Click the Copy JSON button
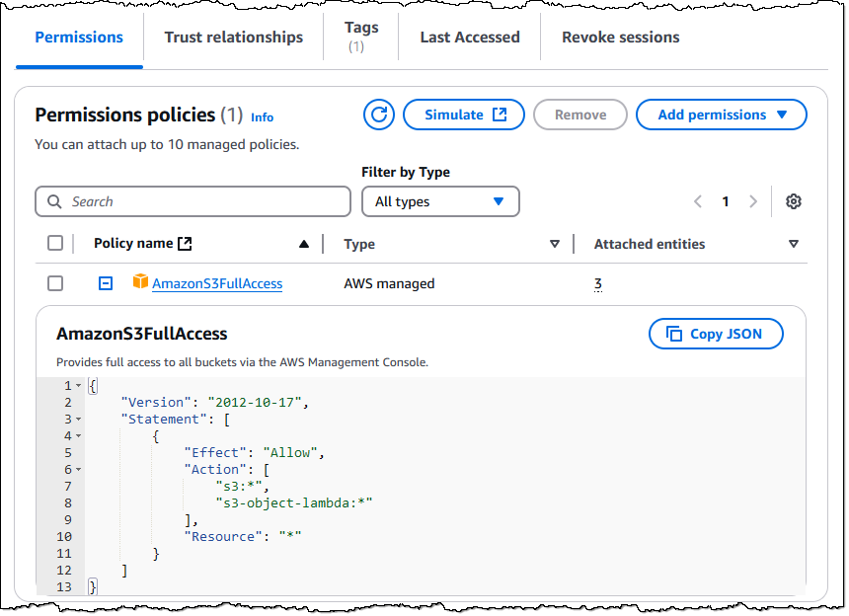This screenshot has width=849, height=616. 716,334
